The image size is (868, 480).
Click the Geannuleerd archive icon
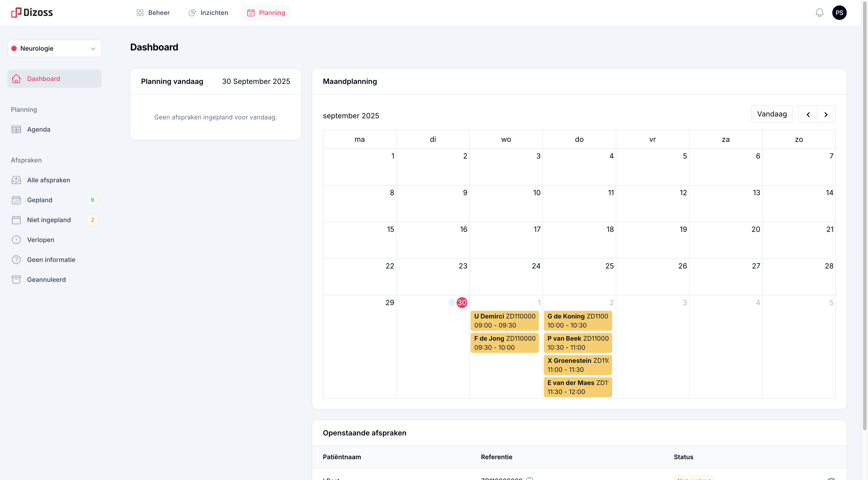(16, 279)
